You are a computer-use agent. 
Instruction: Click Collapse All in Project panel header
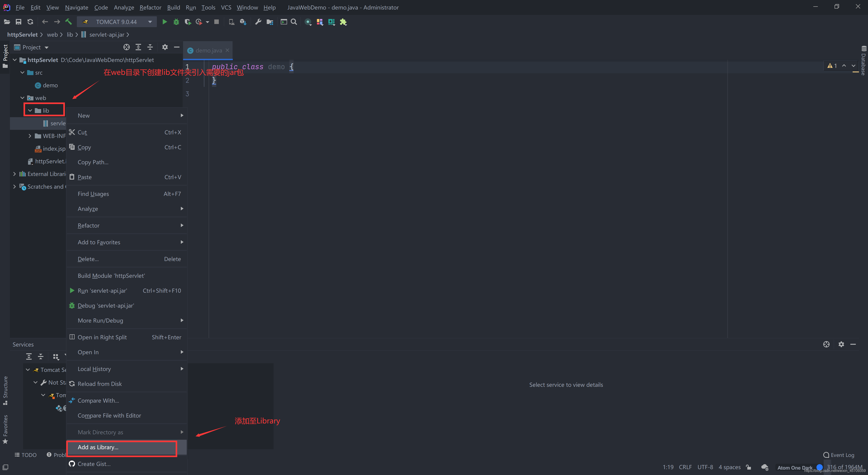[x=150, y=47]
